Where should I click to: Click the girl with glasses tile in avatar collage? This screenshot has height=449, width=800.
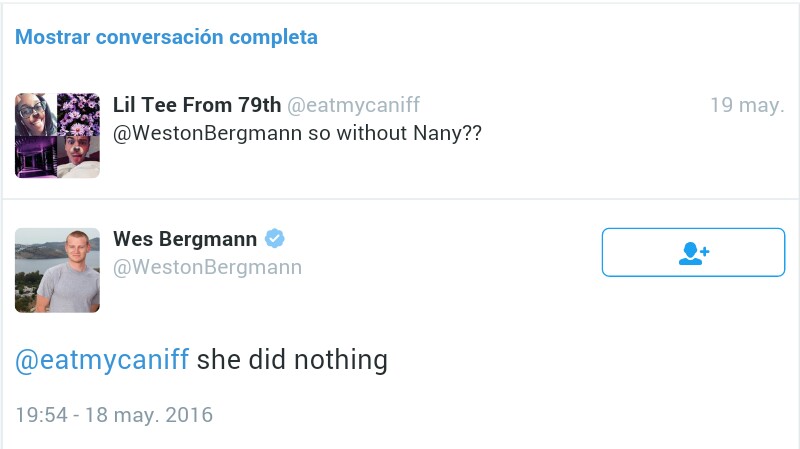point(36,114)
